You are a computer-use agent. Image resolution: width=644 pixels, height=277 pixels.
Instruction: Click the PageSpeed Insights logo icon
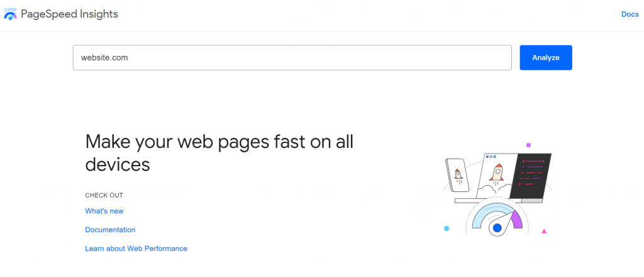pos(11,14)
